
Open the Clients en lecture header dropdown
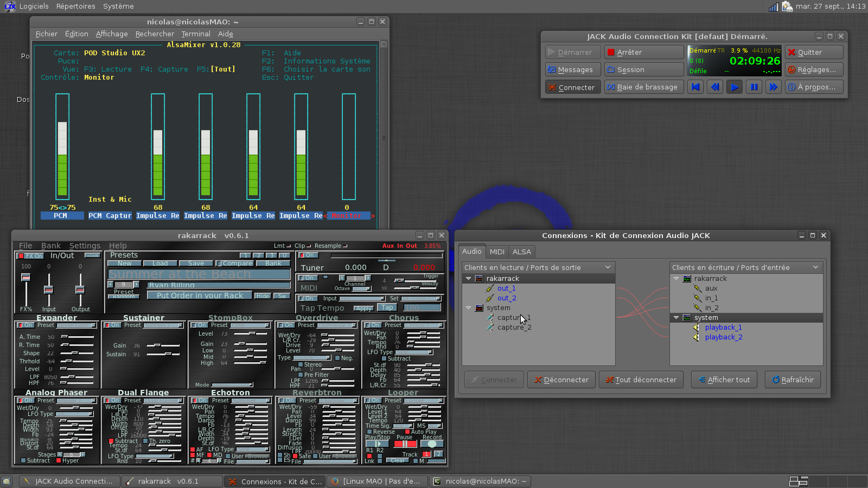click(608, 267)
